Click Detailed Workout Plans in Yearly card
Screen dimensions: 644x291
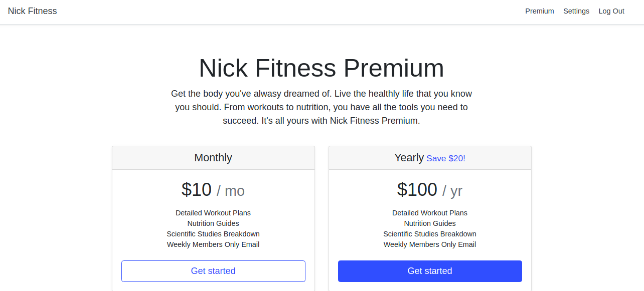[430, 213]
